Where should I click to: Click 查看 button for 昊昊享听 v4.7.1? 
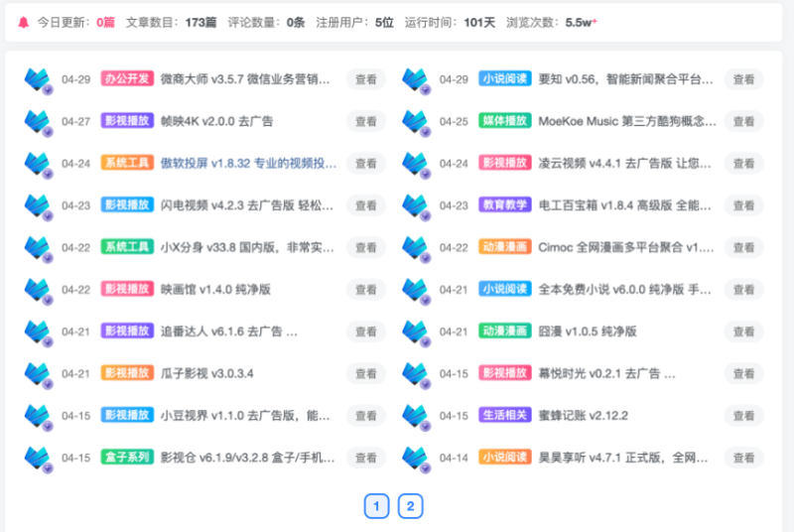click(x=743, y=458)
